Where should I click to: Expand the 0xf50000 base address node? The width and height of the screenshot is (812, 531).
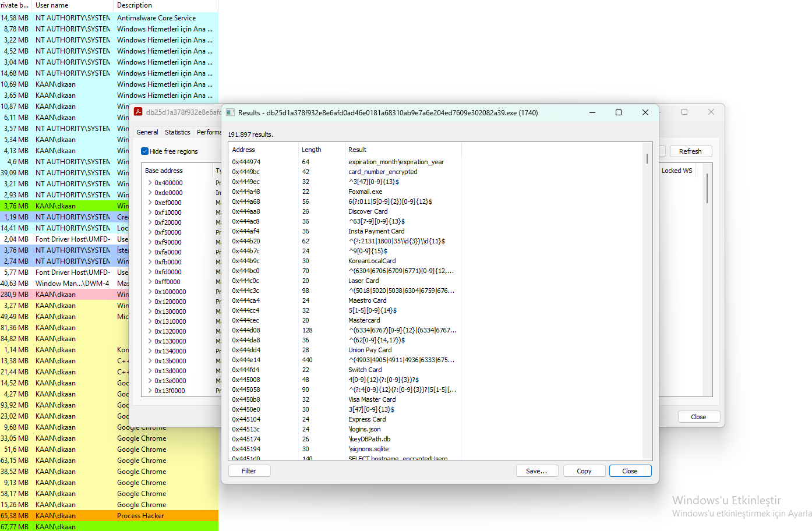(x=150, y=232)
